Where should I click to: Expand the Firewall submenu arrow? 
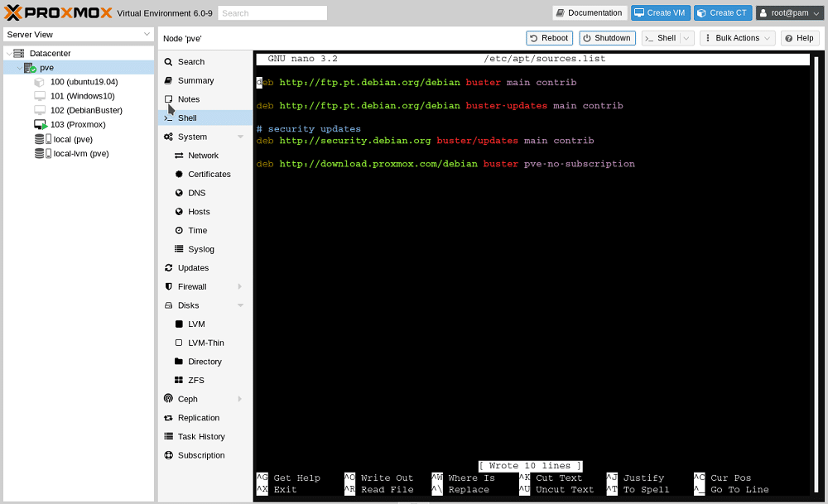[x=240, y=286]
